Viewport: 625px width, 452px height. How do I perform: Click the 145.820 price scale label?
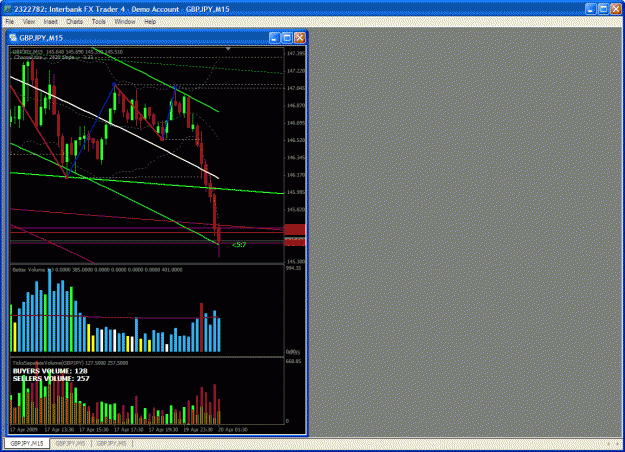click(296, 210)
